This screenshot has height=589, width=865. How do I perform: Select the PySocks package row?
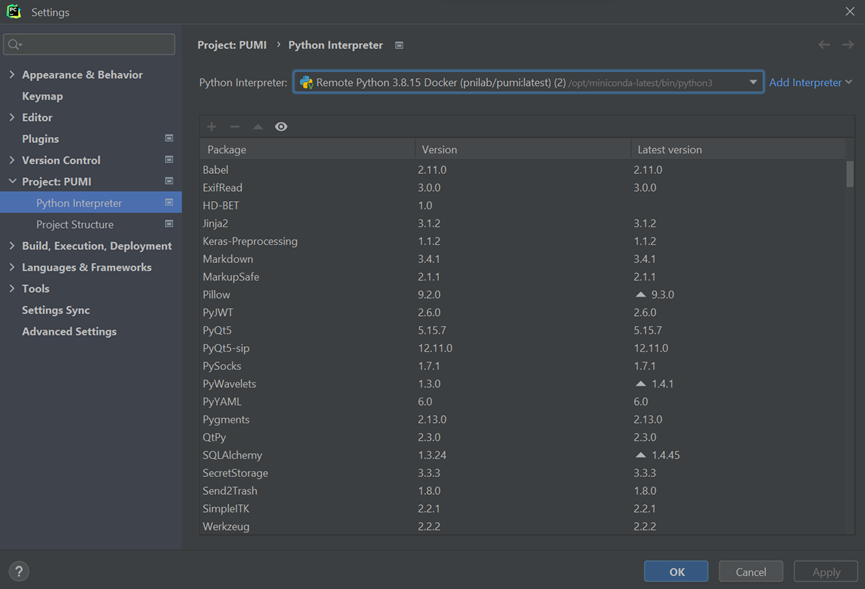coord(522,366)
